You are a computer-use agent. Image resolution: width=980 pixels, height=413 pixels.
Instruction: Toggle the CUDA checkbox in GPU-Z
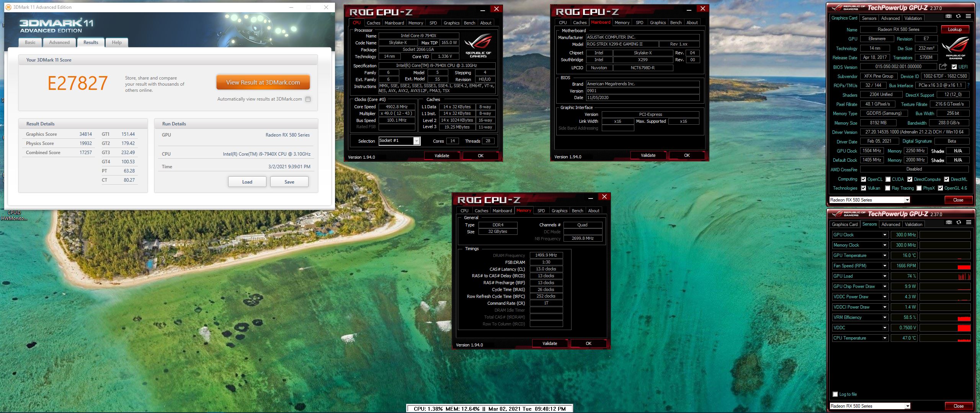[888, 179]
